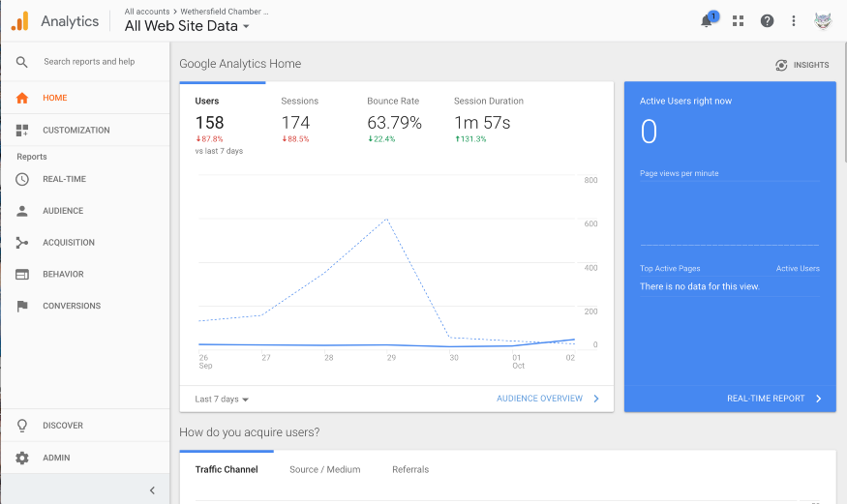Click the 29 date label on chart
The width and height of the screenshot is (847, 504).
[392, 358]
